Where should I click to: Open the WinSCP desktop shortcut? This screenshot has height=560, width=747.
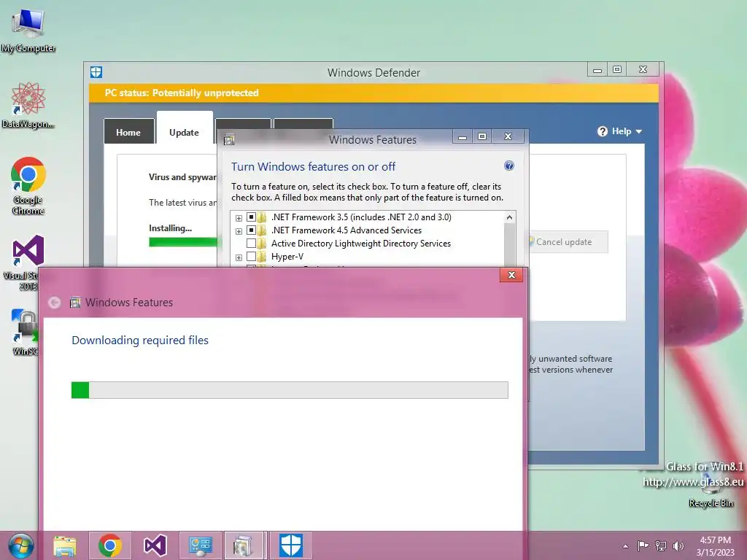click(25, 332)
